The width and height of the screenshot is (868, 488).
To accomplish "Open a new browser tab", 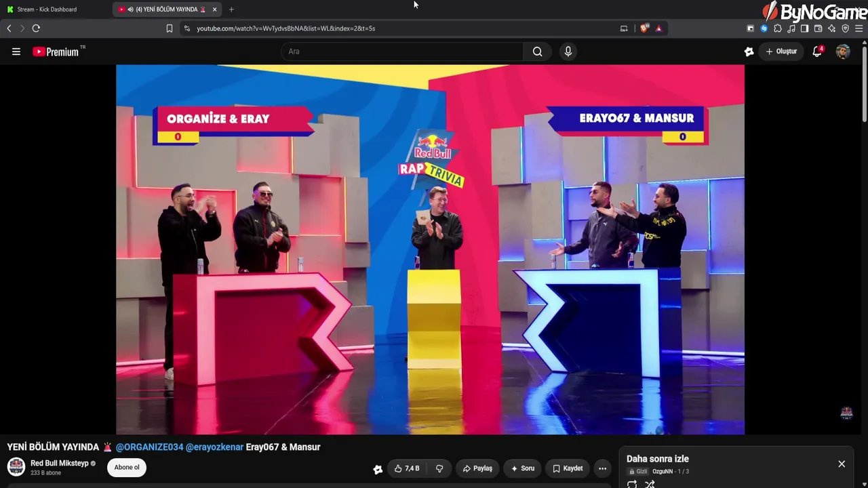I will pyautogui.click(x=231, y=9).
